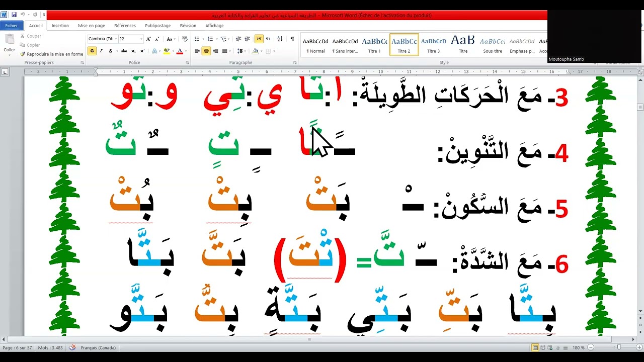Expand the Paragraphe dialog launcher
Image resolution: width=644 pixels, height=362 pixels.
pyautogui.click(x=295, y=63)
